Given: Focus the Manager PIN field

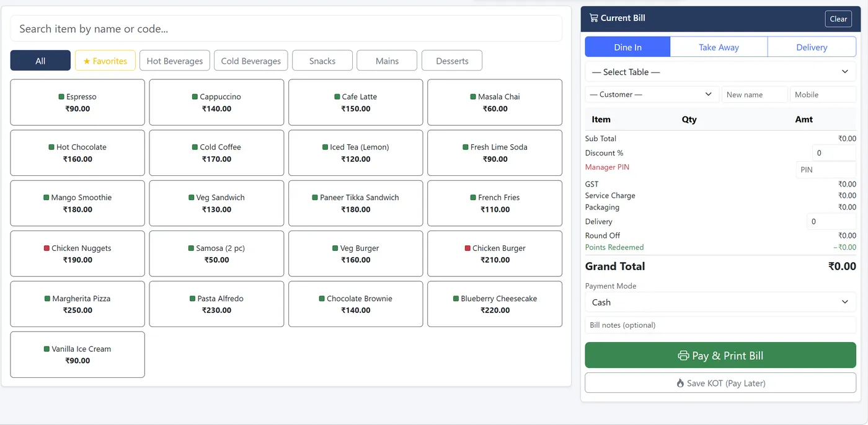Looking at the screenshot, I should click(826, 169).
